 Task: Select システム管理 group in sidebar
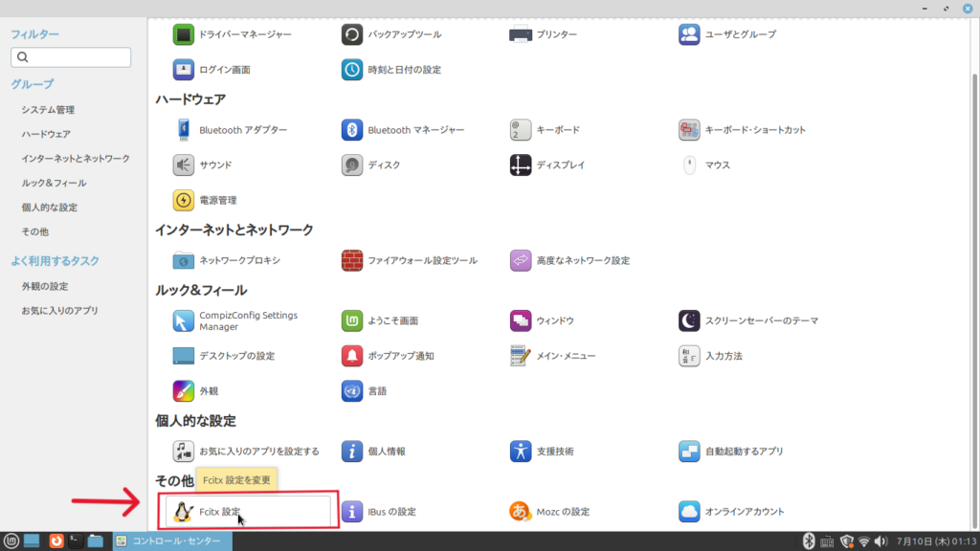click(48, 110)
